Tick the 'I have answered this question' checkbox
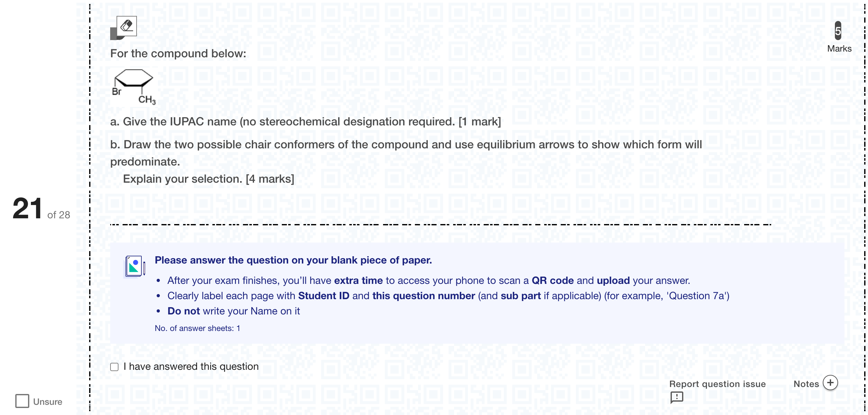 115,367
